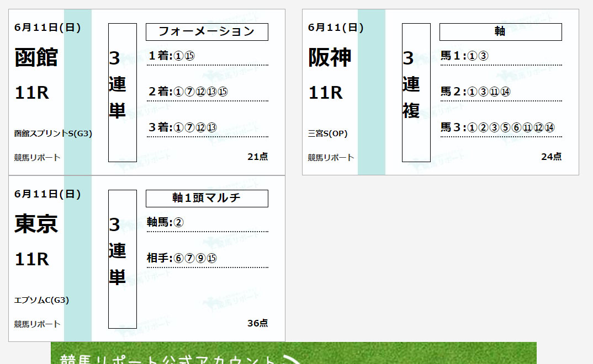This screenshot has width=593, height=364.
Task: Click the 軸馬 row in the 東京 card
Action: point(207,222)
